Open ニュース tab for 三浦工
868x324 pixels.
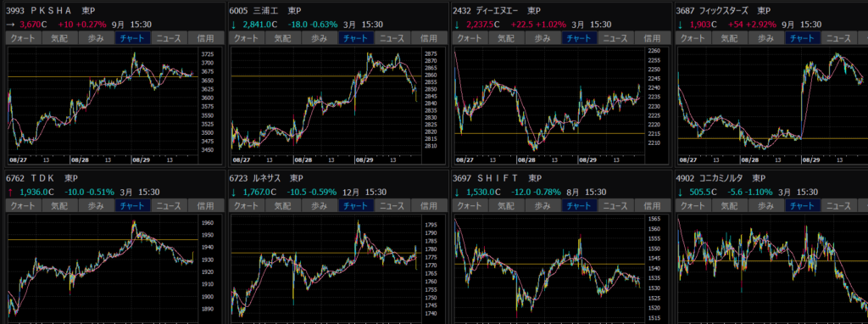click(x=392, y=38)
